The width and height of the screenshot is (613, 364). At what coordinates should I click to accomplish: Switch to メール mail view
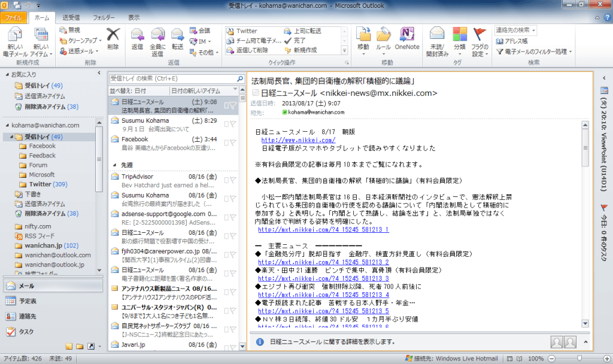coord(53,286)
